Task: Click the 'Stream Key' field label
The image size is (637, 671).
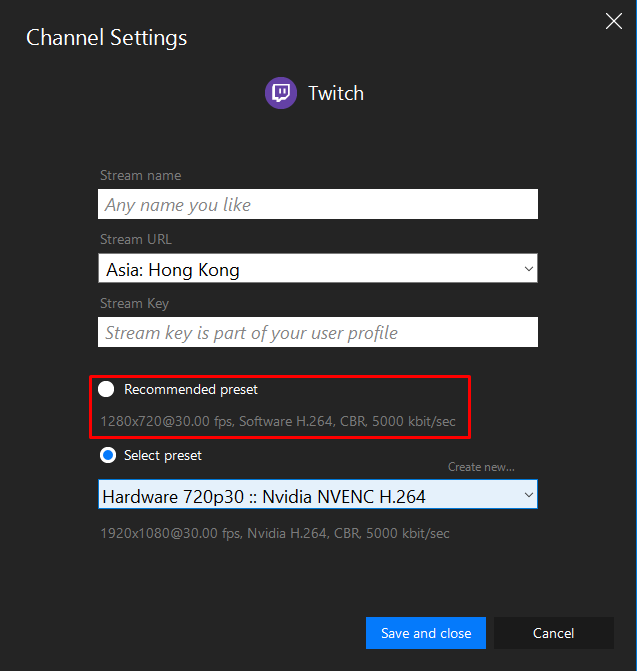Action: 134,303
